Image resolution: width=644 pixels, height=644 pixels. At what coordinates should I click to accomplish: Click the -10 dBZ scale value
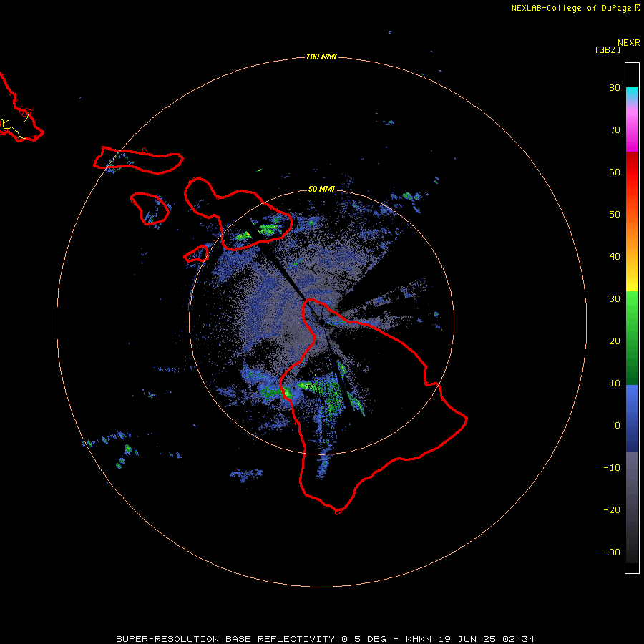612,468
